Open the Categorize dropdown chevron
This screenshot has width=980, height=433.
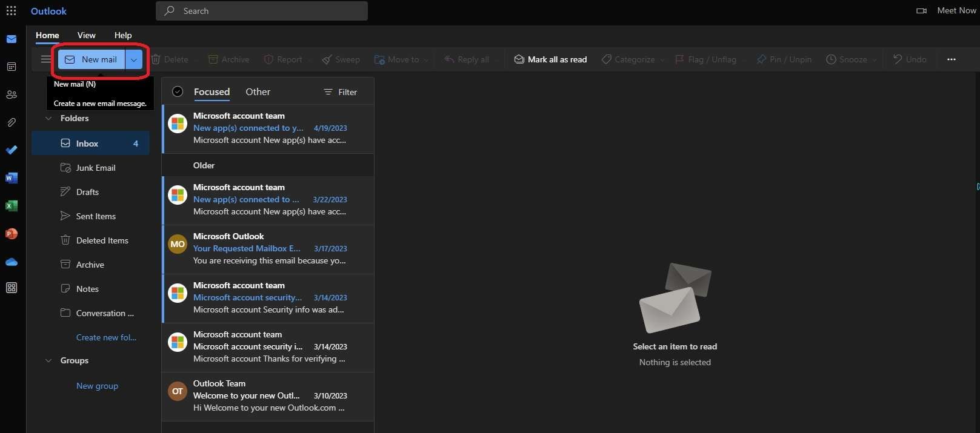662,60
